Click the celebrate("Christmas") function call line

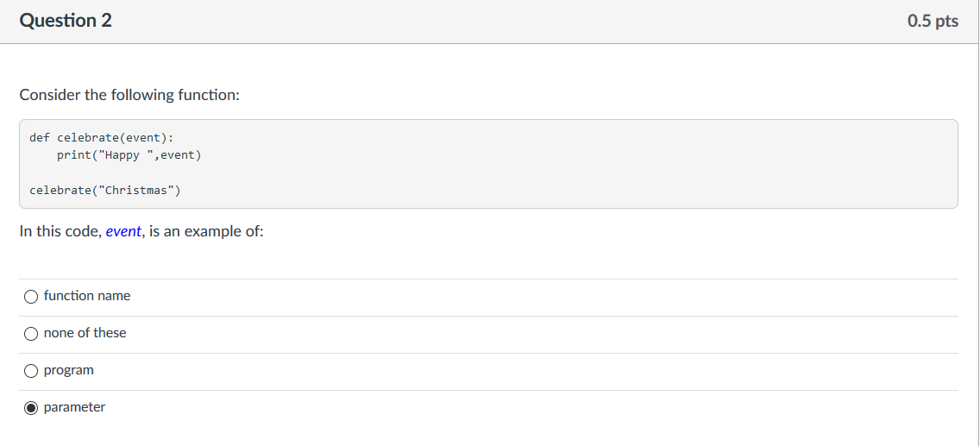(105, 190)
